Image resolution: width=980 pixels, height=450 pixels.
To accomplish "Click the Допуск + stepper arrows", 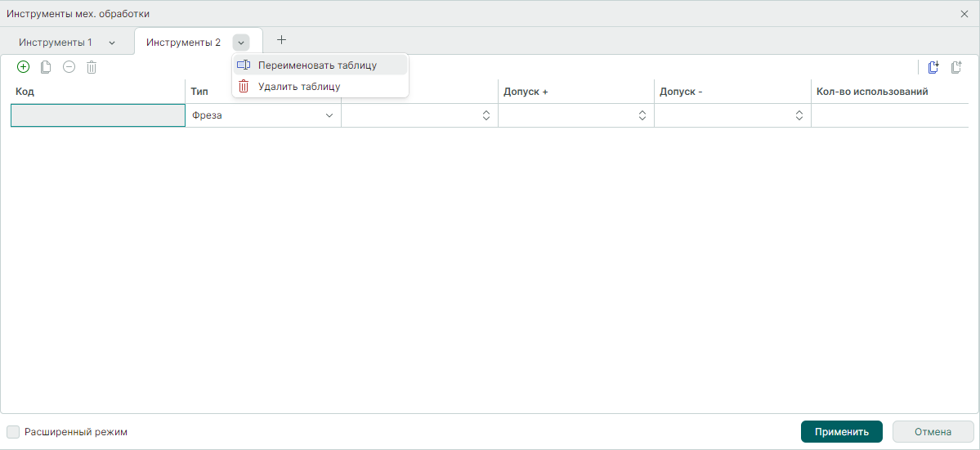I will coord(642,115).
